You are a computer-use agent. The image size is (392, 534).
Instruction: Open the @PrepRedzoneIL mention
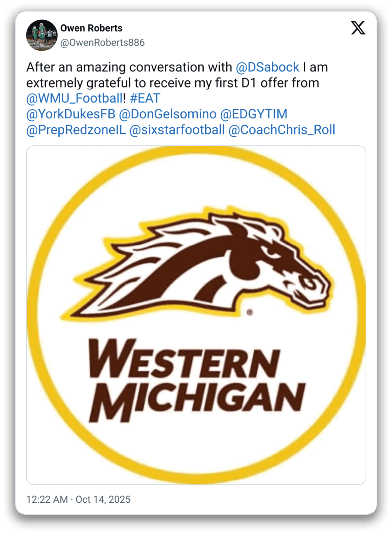(x=76, y=130)
